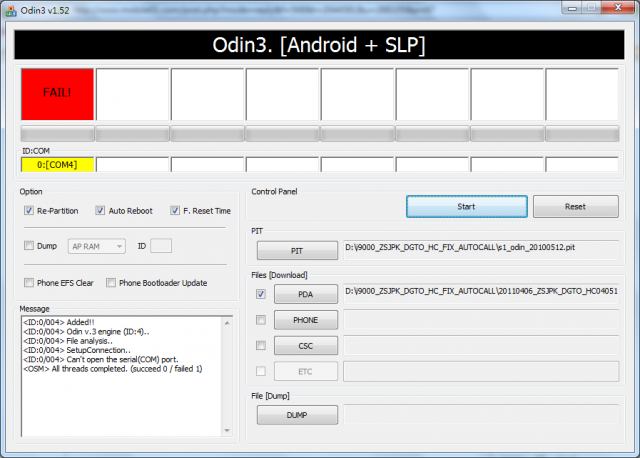
Task: Check the PHONE file checkbox
Action: pos(261,320)
